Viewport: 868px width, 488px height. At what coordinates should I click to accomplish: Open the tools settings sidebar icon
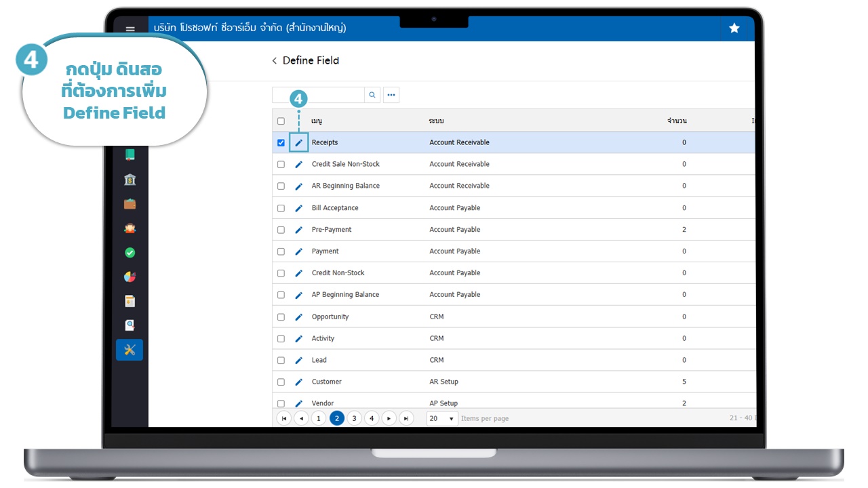[130, 350]
